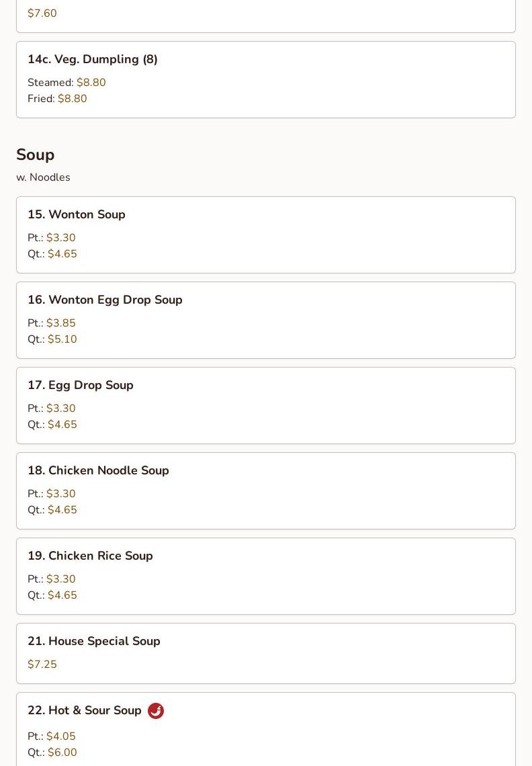
Task: Select 19. Chicken Rice Soup item title
Action: (90, 556)
